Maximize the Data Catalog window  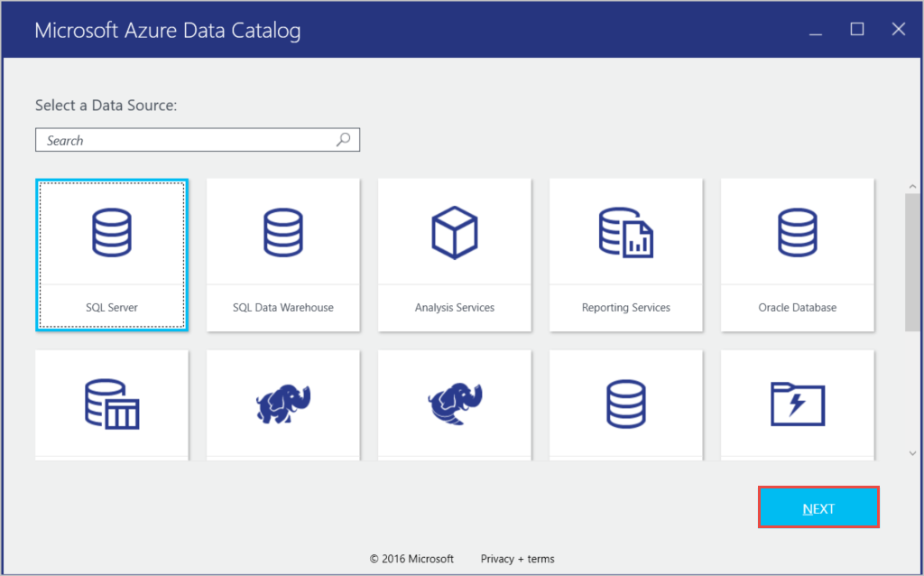click(856, 29)
